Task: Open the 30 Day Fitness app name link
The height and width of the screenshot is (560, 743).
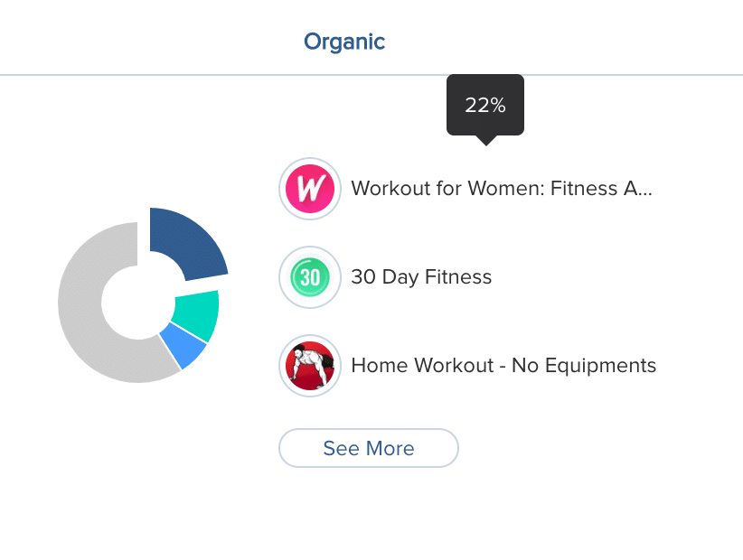Action: (421, 277)
